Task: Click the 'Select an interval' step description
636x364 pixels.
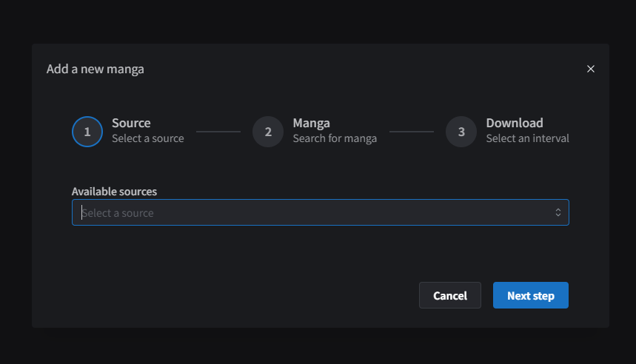Action: pyautogui.click(x=527, y=138)
